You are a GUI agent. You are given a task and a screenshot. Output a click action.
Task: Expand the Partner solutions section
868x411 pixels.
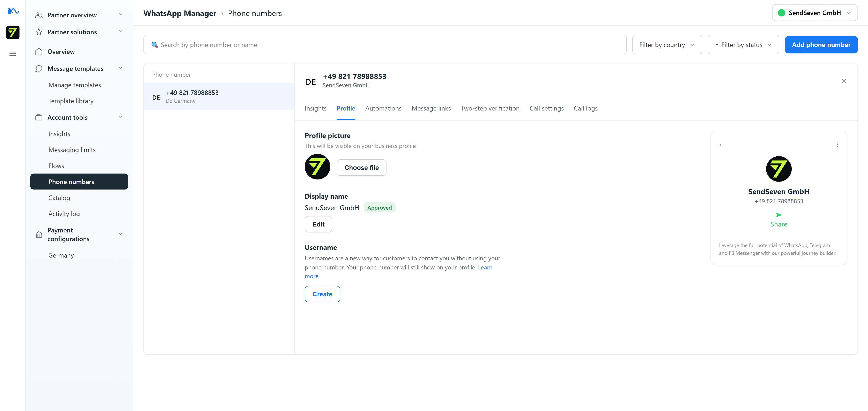(x=121, y=31)
